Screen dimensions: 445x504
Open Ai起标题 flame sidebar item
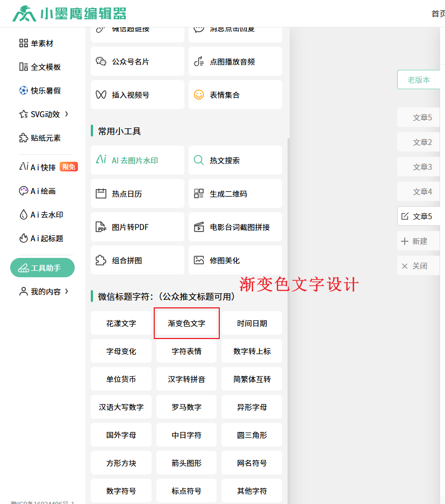point(41,239)
